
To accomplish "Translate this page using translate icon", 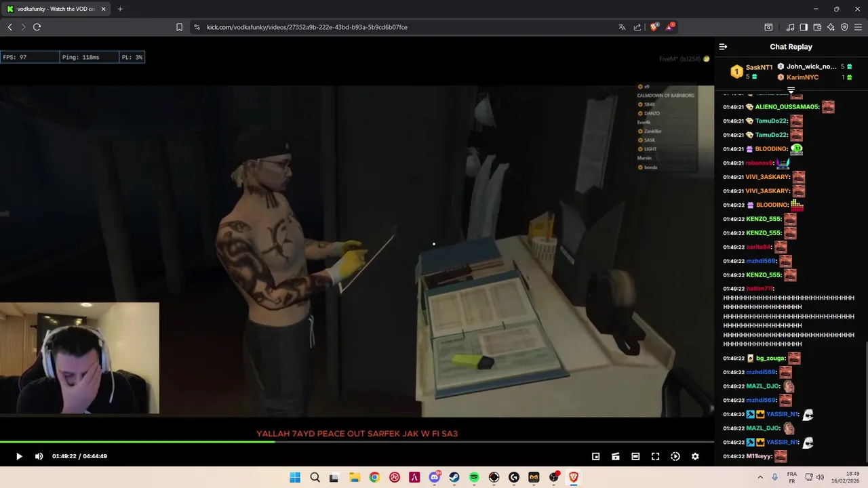I will tap(622, 27).
